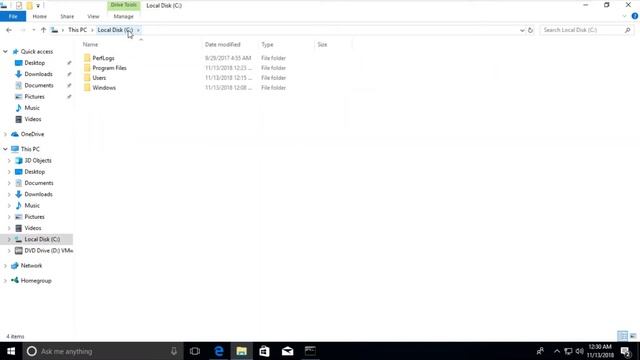Viewport: 640px width, 360px height.
Task: Expand 3D Objects under This PC
Action: [9, 160]
